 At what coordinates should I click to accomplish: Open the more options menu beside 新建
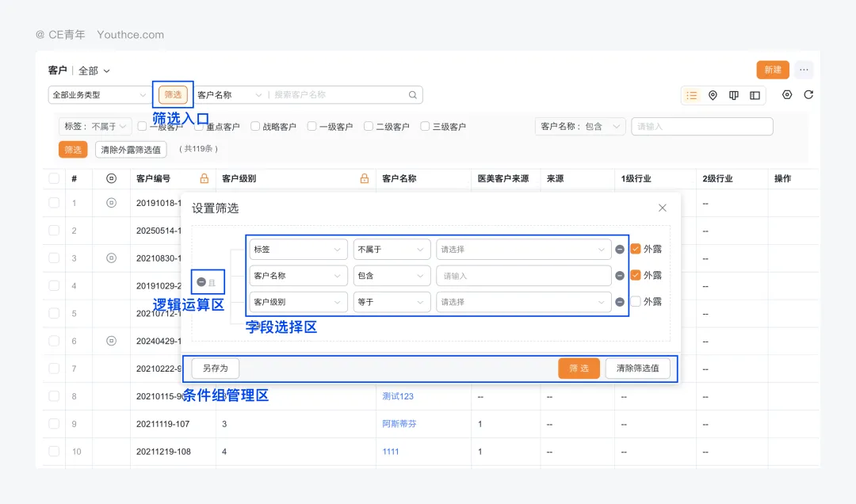[804, 70]
